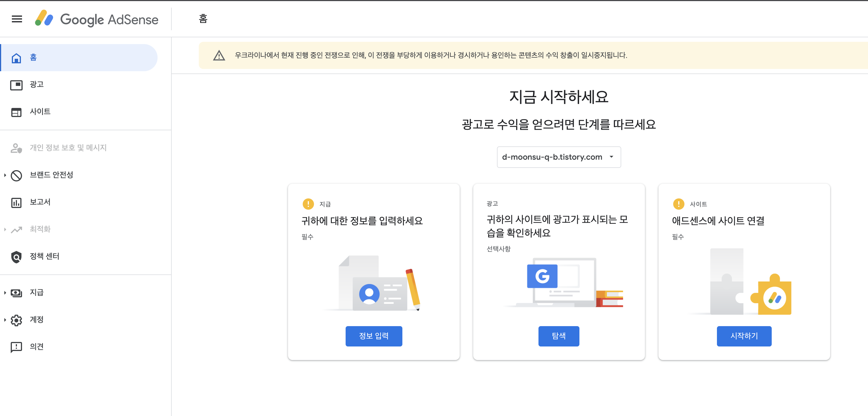The width and height of the screenshot is (868, 416).
Task: Click the 탐색 button
Action: (x=559, y=336)
